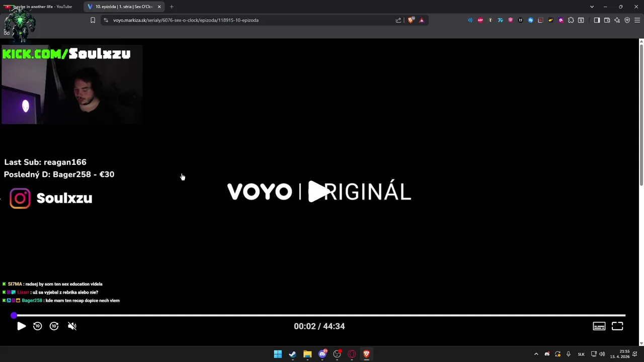Screen dimensions: 644x362
Task: Open the clock showing 21:55
Action: point(620,354)
